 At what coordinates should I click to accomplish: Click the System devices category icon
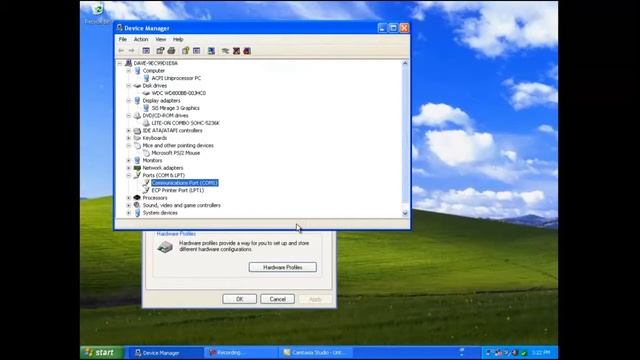[x=138, y=213]
